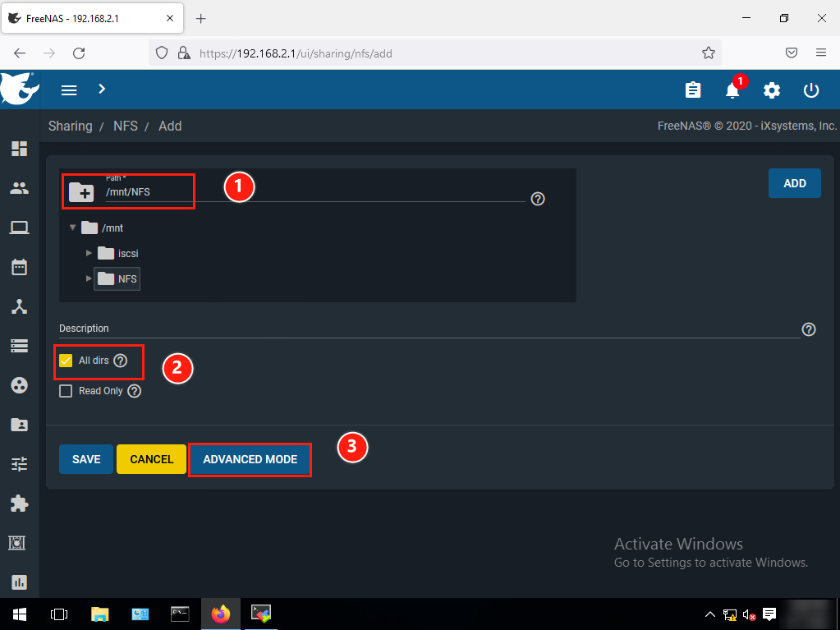Open the alerts bell notification

732,90
